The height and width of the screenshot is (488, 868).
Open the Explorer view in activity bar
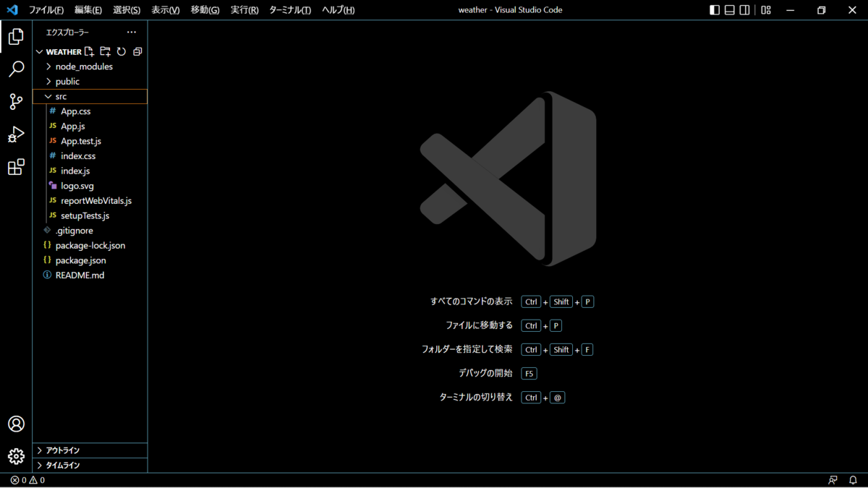(16, 36)
